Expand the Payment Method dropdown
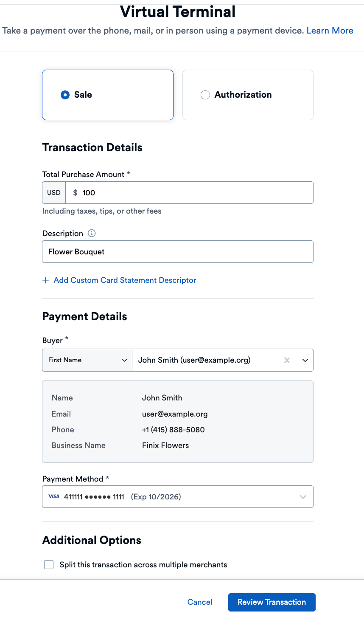 click(x=303, y=496)
